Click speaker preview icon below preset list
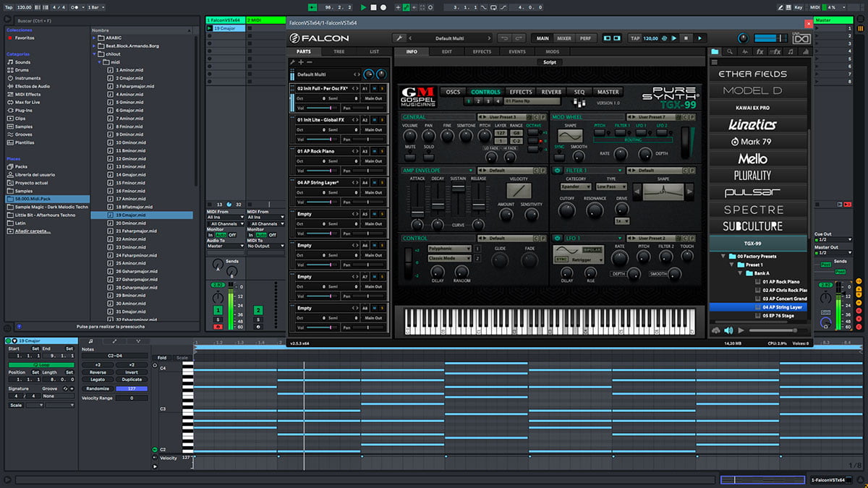Image resolution: width=868 pixels, height=488 pixels. click(x=728, y=330)
